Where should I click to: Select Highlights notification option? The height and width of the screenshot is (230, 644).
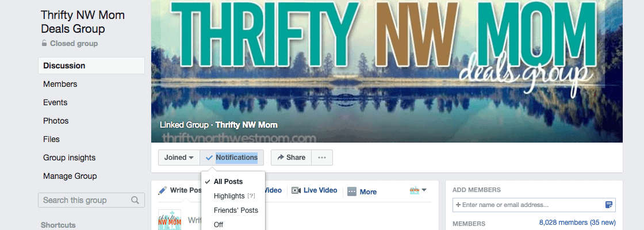pos(229,196)
